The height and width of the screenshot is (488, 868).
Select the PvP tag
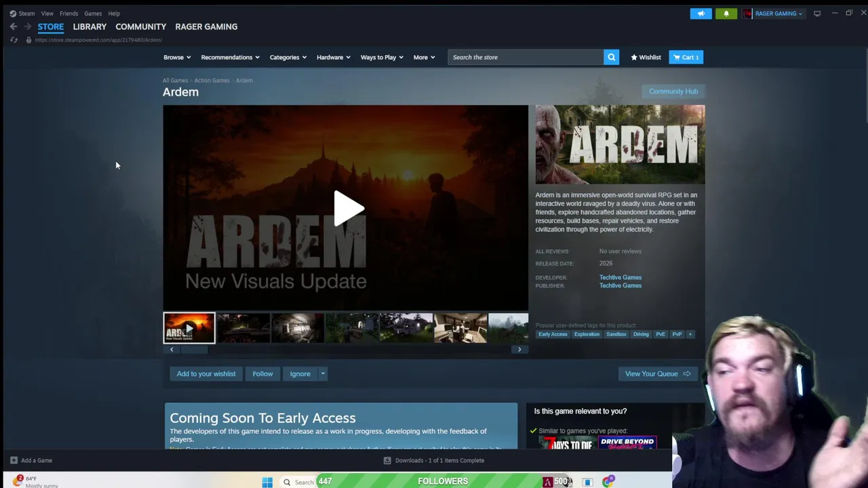point(677,334)
